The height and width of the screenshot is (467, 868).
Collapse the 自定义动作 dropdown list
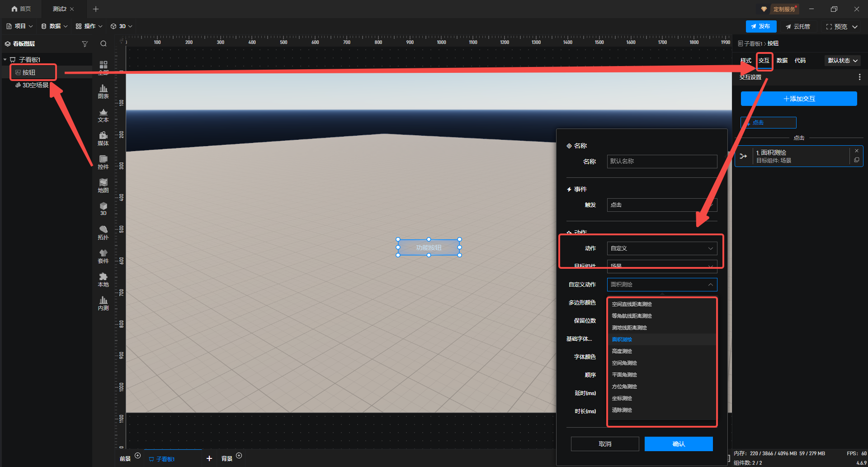click(710, 285)
